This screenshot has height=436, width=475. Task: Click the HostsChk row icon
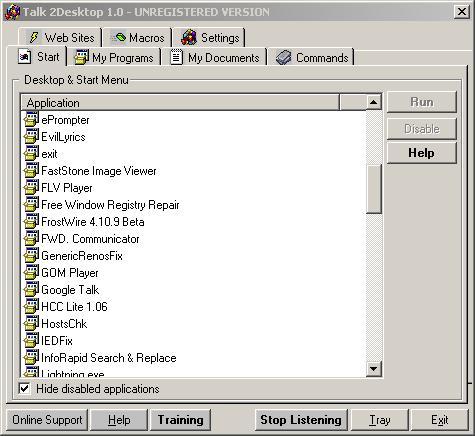point(31,323)
